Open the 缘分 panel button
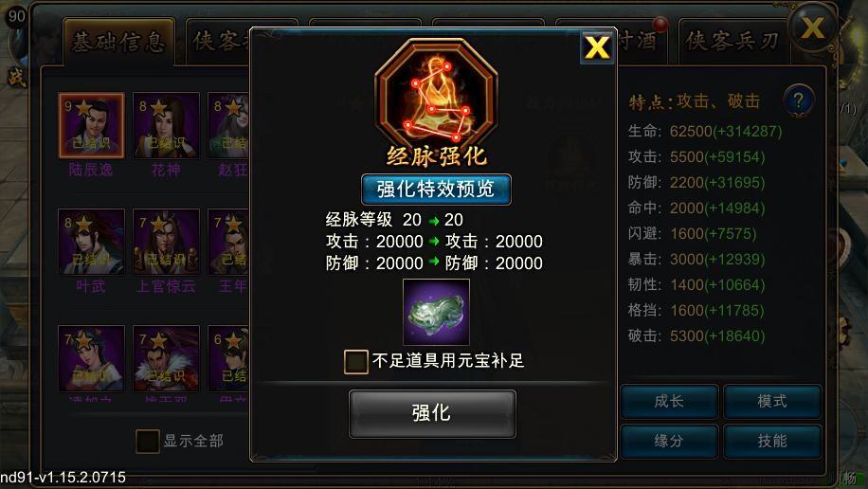 669,442
